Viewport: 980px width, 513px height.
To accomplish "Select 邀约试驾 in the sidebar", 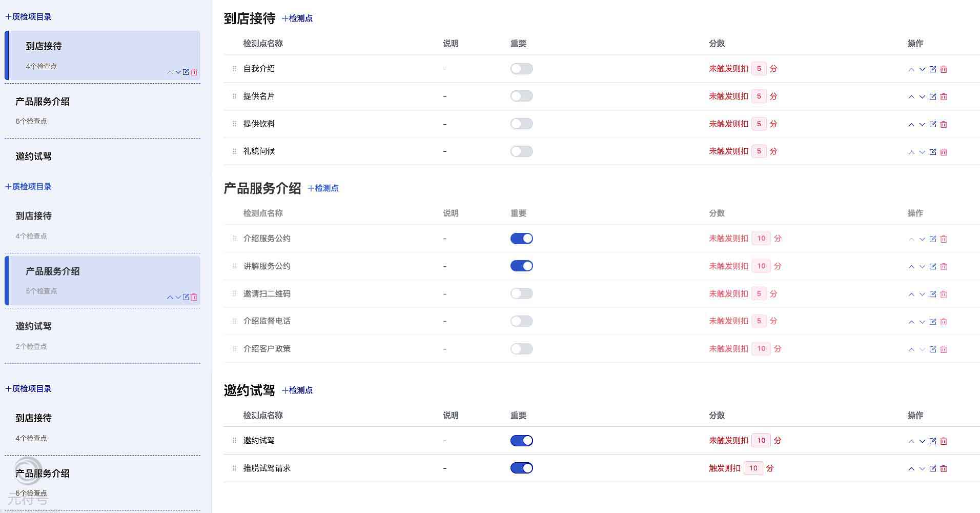I will coord(34,156).
